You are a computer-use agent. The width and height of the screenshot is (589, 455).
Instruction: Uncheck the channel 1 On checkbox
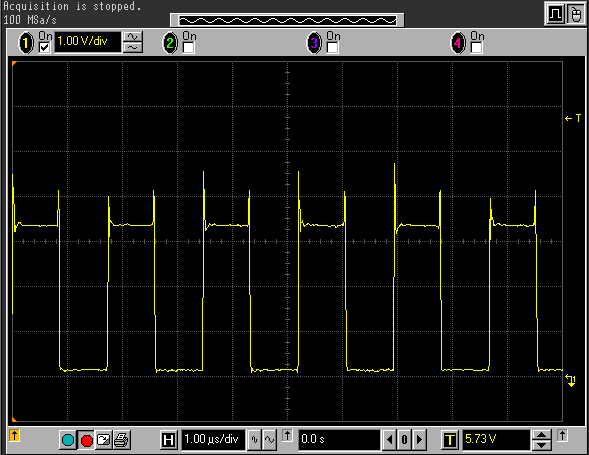coord(44,48)
